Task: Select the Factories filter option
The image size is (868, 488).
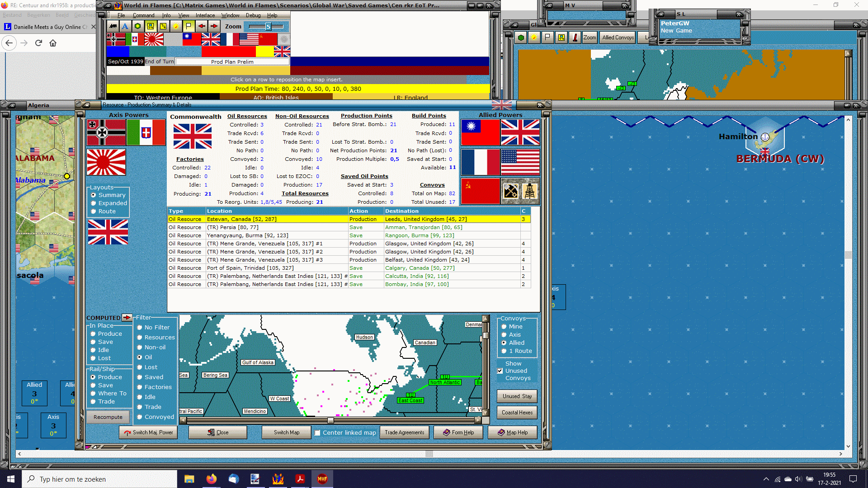Action: coord(140,387)
